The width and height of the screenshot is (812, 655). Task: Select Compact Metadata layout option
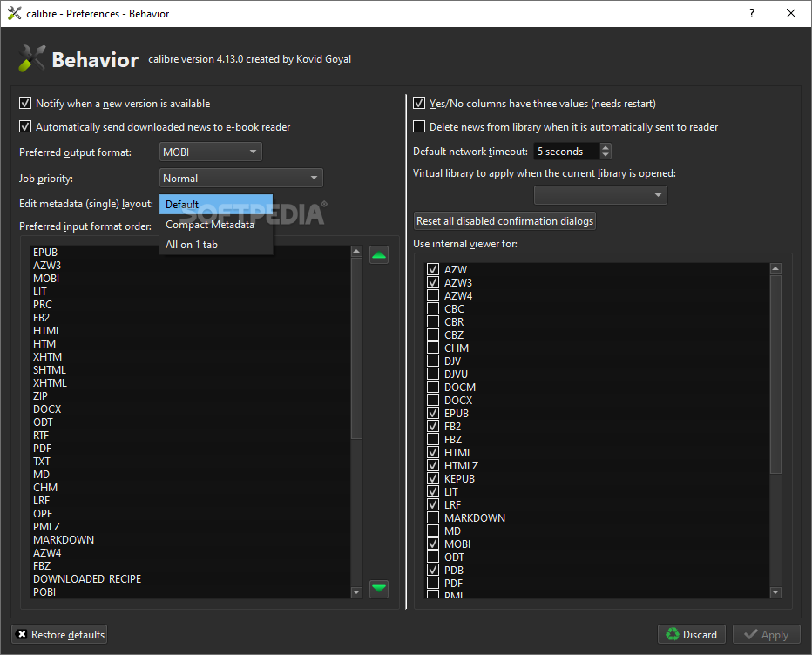pyautogui.click(x=216, y=224)
